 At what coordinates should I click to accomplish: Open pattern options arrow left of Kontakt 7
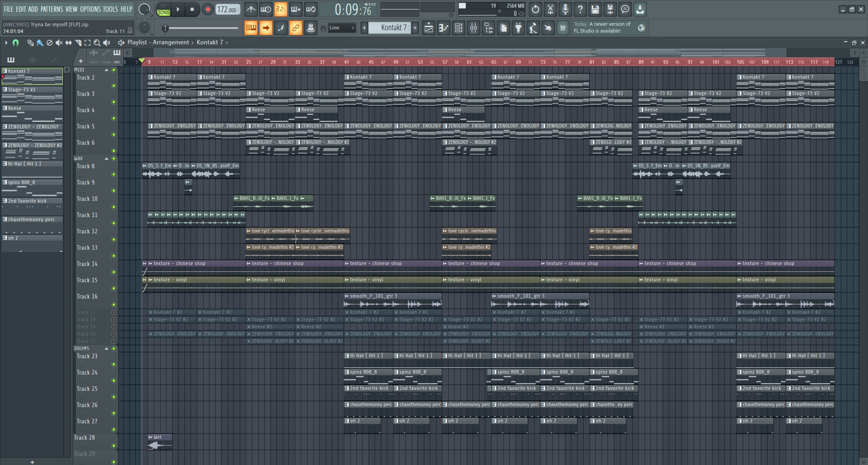coord(364,28)
